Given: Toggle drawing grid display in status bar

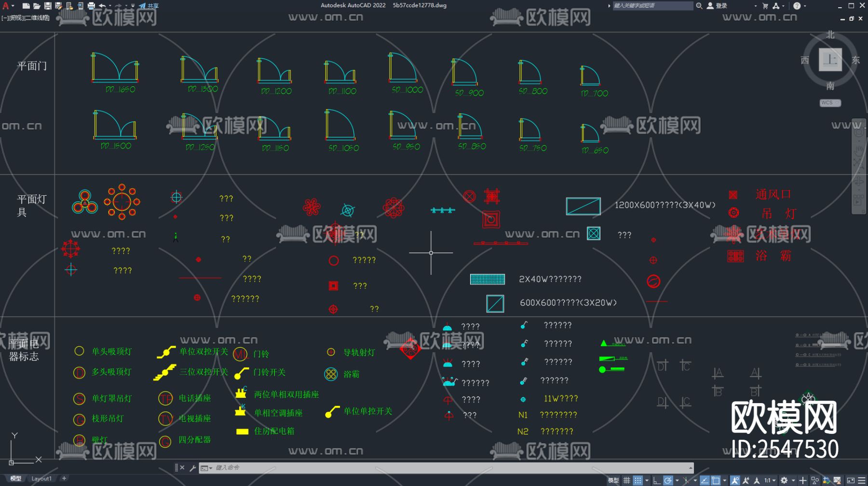Looking at the screenshot, I should [x=626, y=480].
